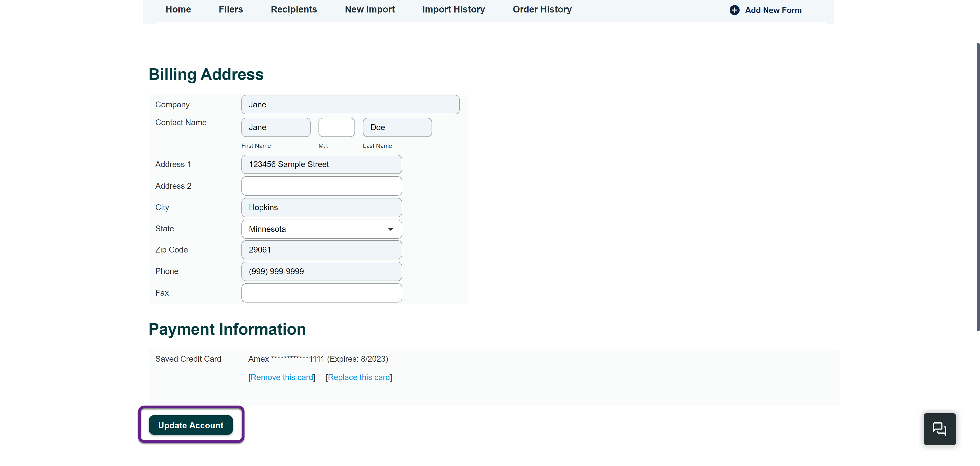Open Order History

click(542, 9)
